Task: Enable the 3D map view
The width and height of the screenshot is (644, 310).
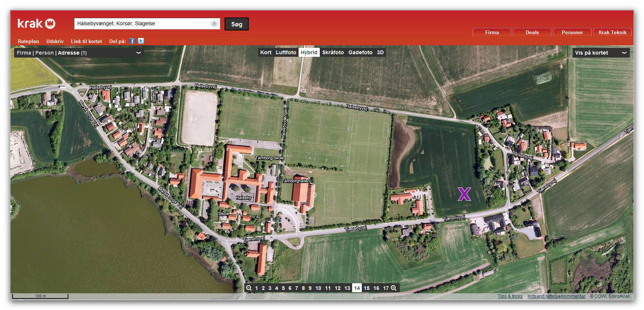Action: (x=380, y=52)
